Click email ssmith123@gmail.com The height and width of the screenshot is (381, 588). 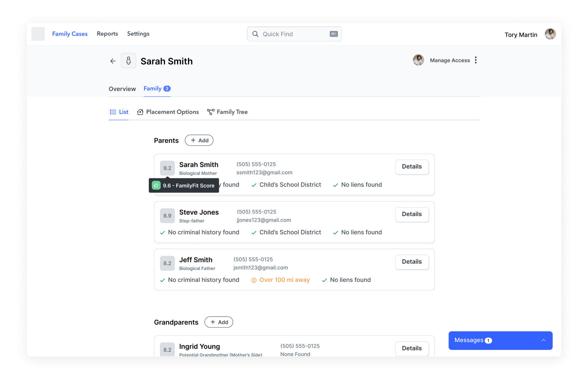click(264, 173)
